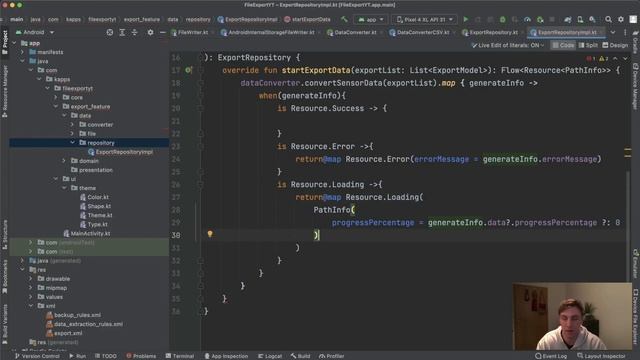Viewport: 640px width, 360px height.
Task: Open Android project view dropdown
Action: coord(35,32)
